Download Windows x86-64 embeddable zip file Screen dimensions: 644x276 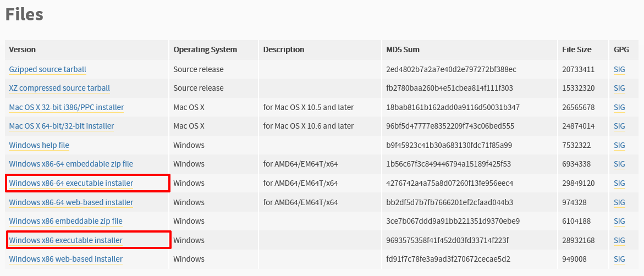tap(71, 164)
